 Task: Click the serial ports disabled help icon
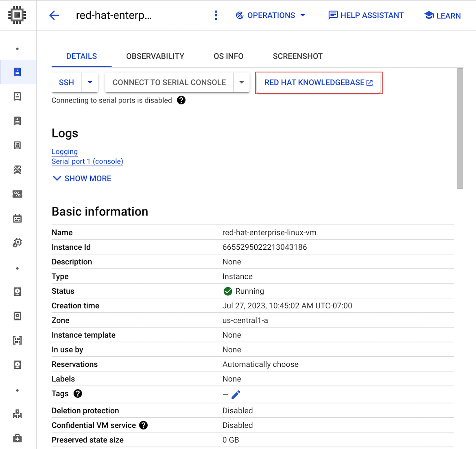point(181,100)
